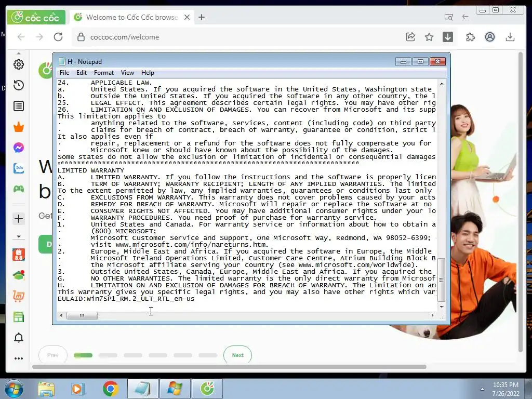532x399 pixels.
Task: Click the EULAID line in Notepad
Action: pos(126,299)
